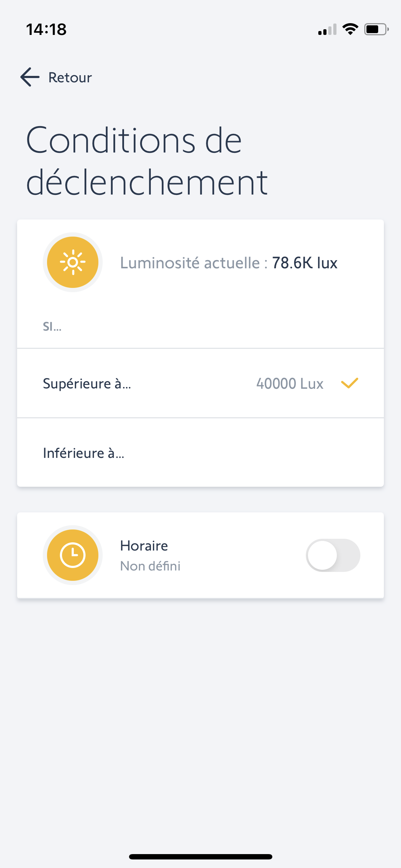Click the "Retour" link
The width and height of the screenshot is (401, 868).
pyautogui.click(x=70, y=78)
